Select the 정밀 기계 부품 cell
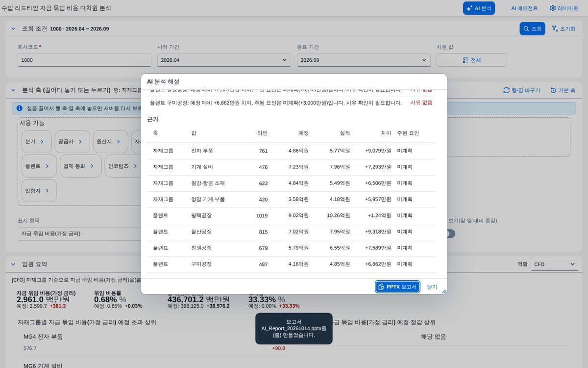Screen dimensions: 588x368 point(208,199)
